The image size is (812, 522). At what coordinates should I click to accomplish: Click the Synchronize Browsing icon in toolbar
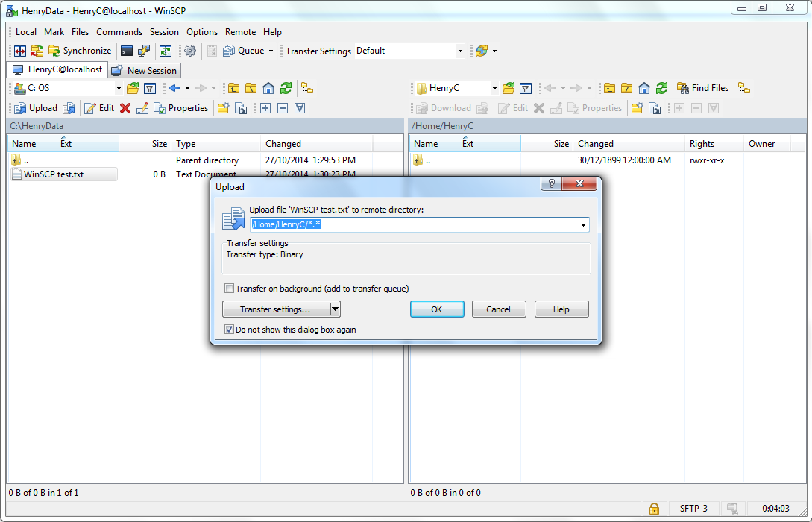point(37,51)
